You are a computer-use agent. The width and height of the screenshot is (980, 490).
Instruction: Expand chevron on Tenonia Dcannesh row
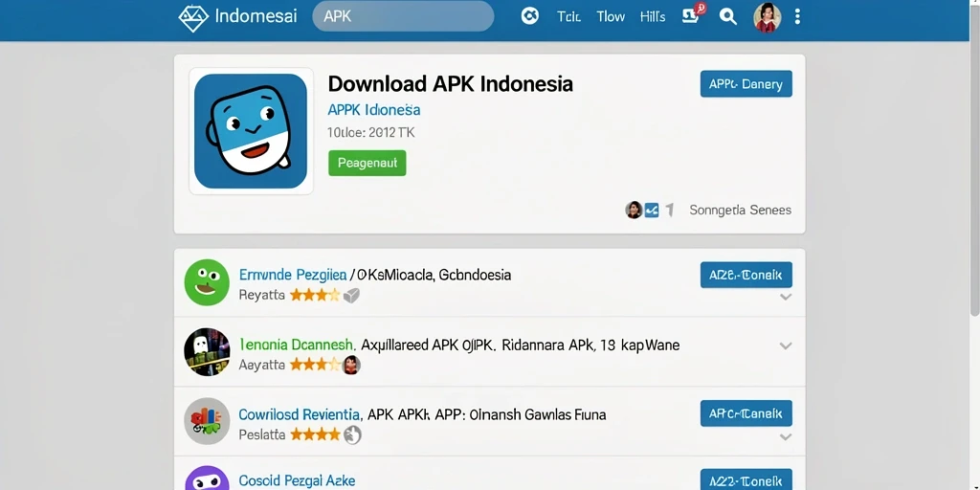tap(786, 345)
